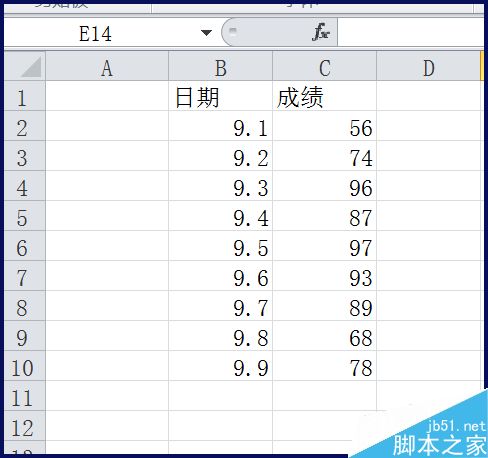The image size is (488, 458).
Task: Select row 9 header
Action: (25, 336)
